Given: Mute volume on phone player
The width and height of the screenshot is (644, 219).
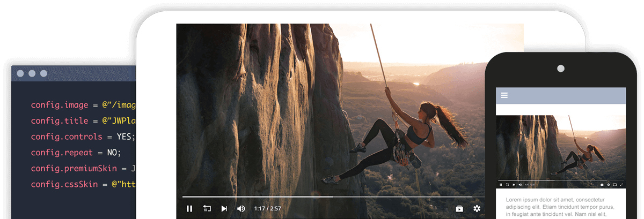Looking at the screenshot, I should (521, 185).
